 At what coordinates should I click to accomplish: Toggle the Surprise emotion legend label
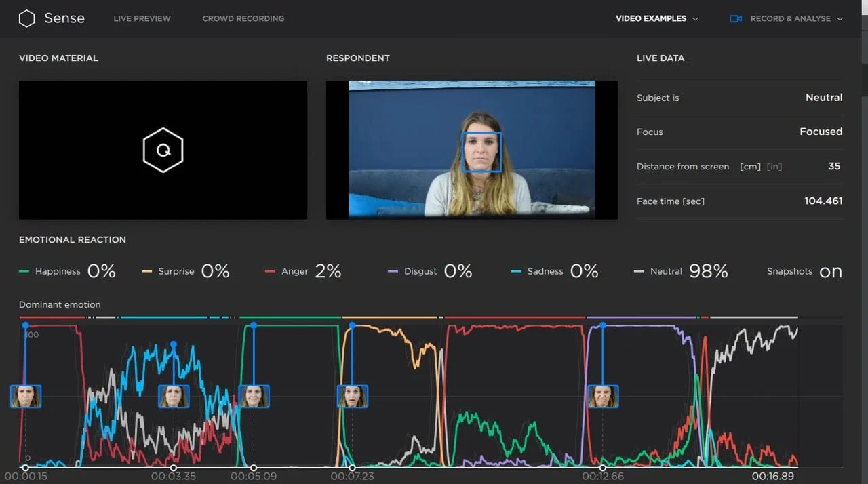[x=176, y=271]
